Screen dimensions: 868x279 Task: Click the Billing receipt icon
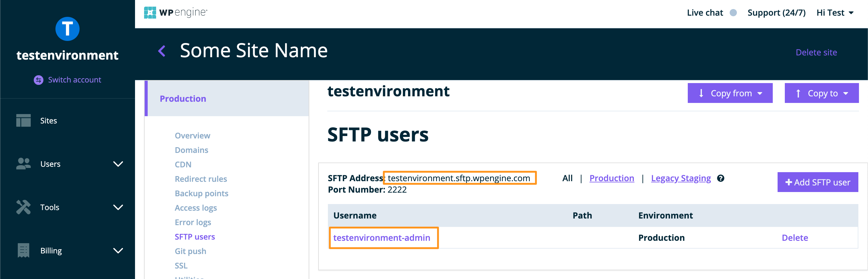point(23,251)
